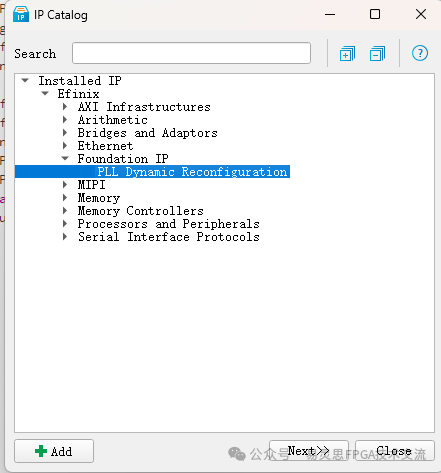Screen dimensions: 441x473
Task: Click the Collapse All icon
Action: [x=377, y=54]
